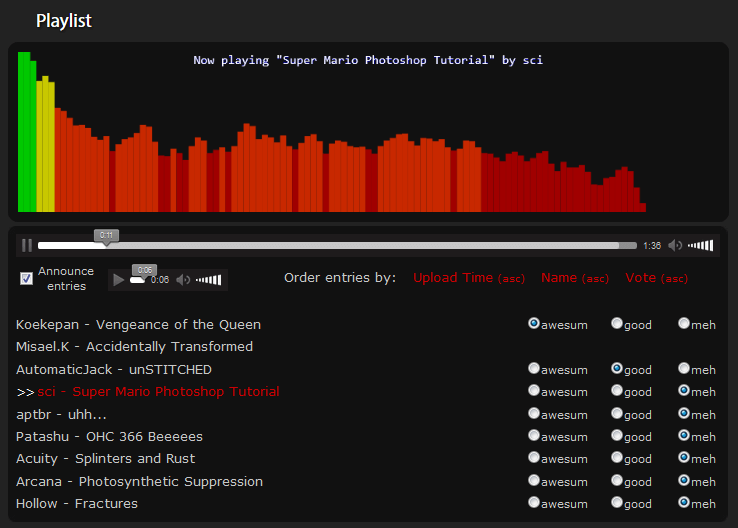Adjust main player volume bars

coord(700,245)
